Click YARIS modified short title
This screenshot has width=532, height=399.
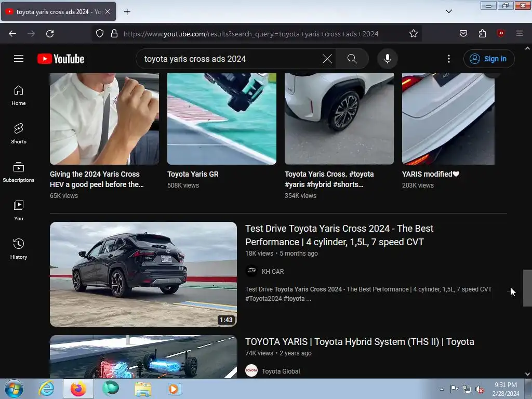point(431,174)
